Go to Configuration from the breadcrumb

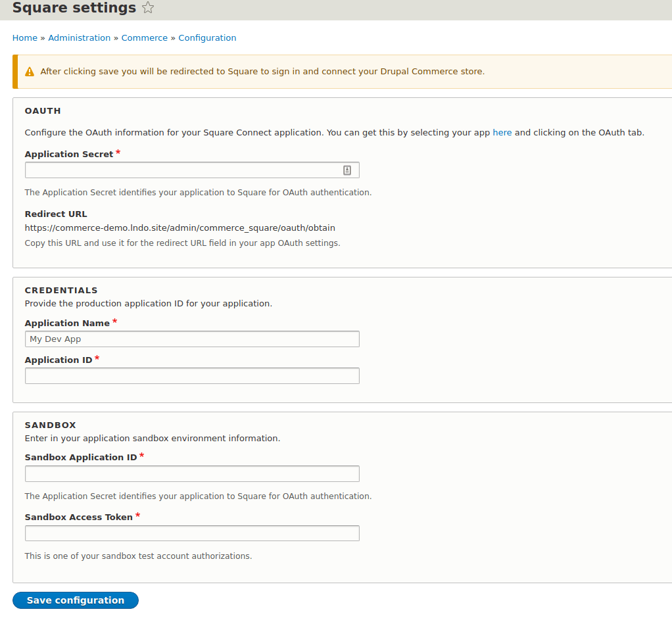[207, 37]
